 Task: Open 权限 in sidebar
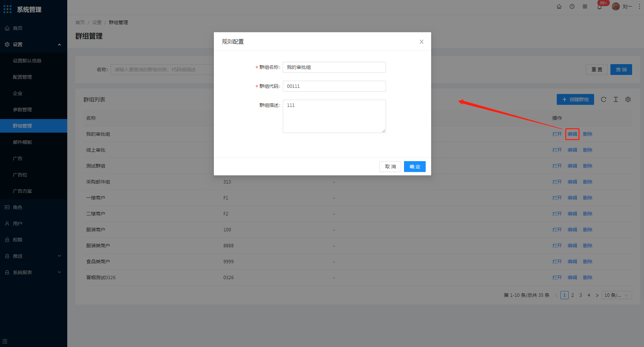[x=34, y=240]
